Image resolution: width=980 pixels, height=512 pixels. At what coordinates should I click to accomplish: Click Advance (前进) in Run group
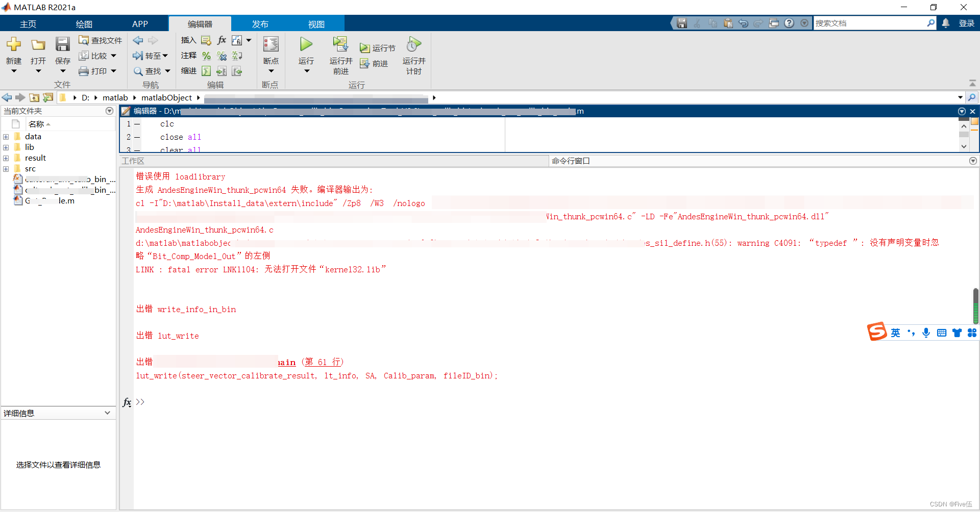pyautogui.click(x=374, y=63)
